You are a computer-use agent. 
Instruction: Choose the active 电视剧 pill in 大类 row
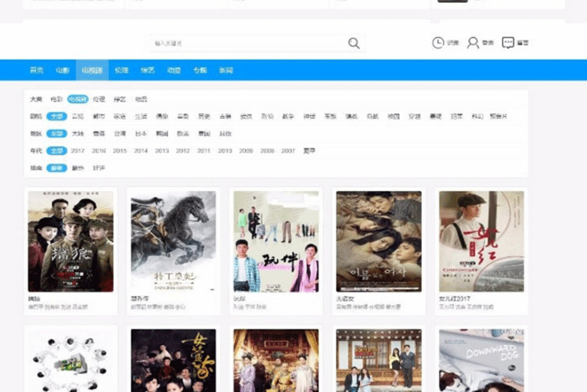pyautogui.click(x=77, y=99)
